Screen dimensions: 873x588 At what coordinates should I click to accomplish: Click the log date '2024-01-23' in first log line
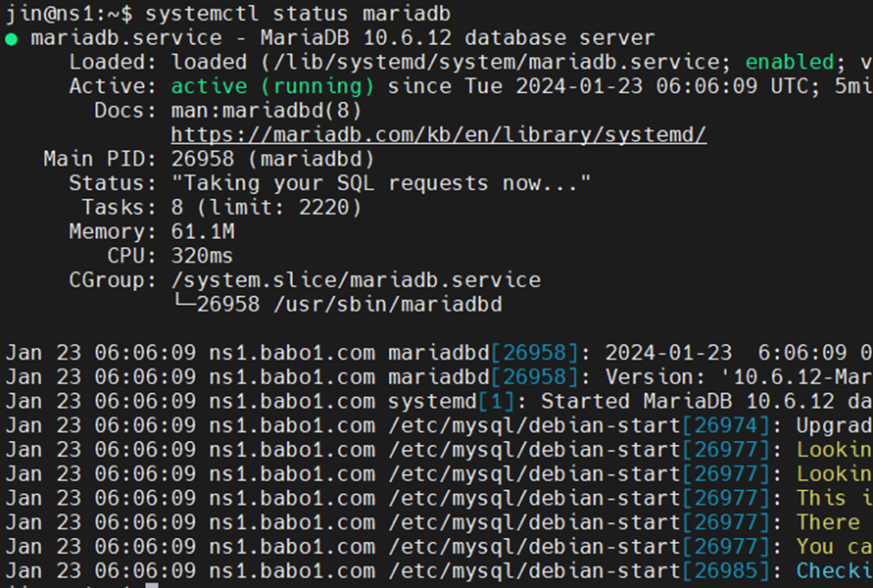(668, 353)
